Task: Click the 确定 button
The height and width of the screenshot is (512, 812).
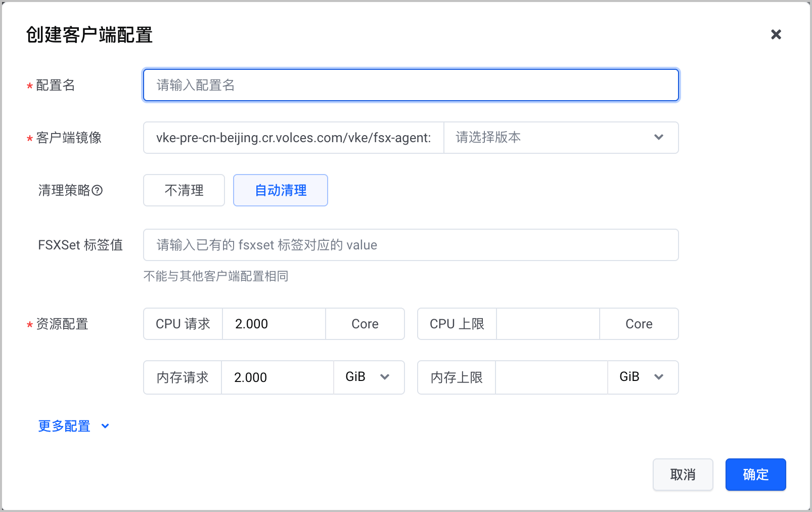Action: click(x=756, y=475)
